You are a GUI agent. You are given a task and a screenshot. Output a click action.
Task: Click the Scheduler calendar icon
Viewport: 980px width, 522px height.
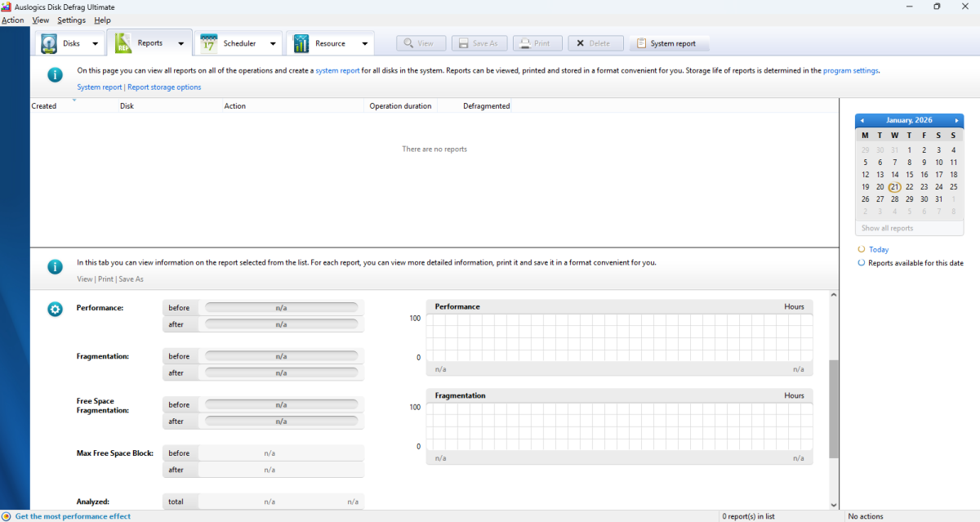(x=209, y=43)
